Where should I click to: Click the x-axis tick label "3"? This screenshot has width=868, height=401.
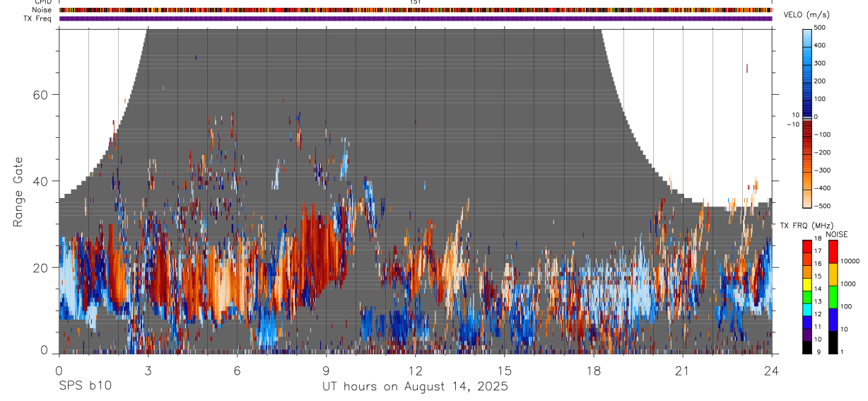148,370
